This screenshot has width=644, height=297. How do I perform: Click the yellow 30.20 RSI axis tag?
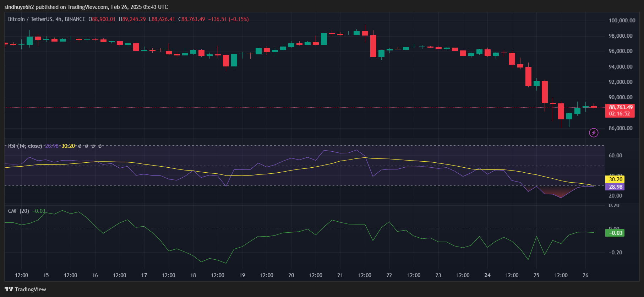(615, 179)
